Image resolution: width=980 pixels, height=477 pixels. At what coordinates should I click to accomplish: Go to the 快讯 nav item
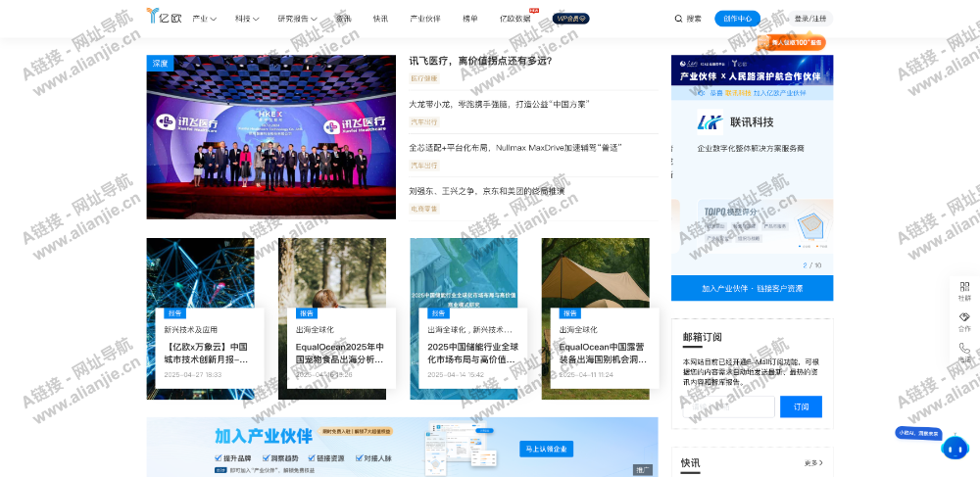380,19
